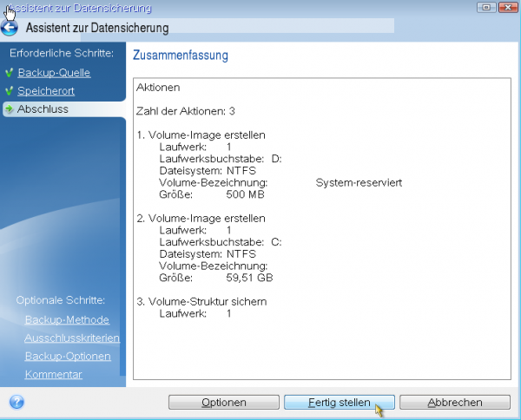Click the Zusammenfassung heading
The image size is (521, 420).
coord(180,56)
